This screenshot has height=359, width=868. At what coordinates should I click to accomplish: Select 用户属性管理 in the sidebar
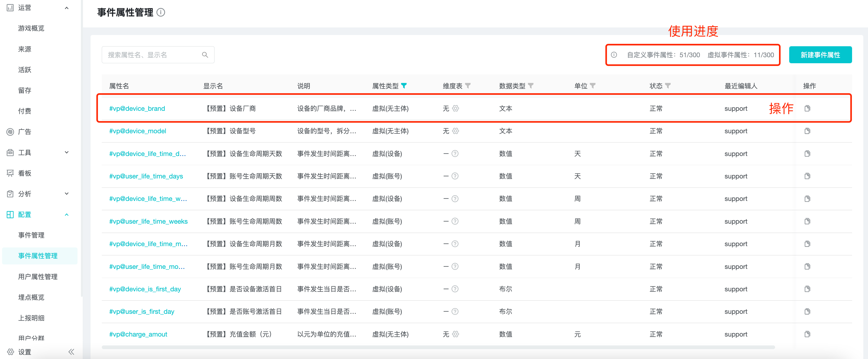38,277
